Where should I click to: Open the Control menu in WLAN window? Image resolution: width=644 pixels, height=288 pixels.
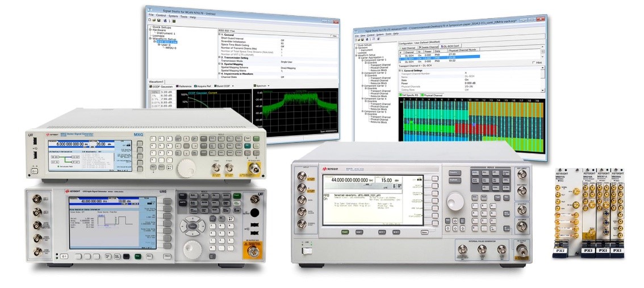click(162, 16)
